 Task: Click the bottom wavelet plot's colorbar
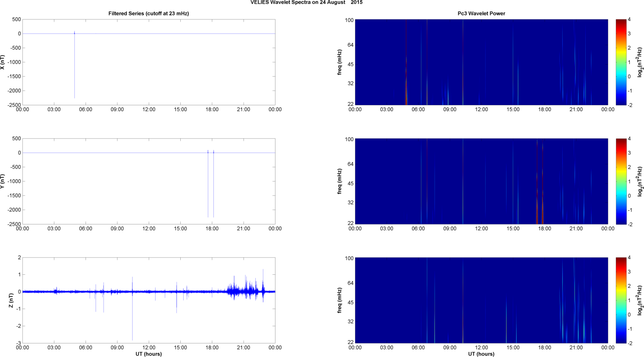pyautogui.click(x=621, y=300)
